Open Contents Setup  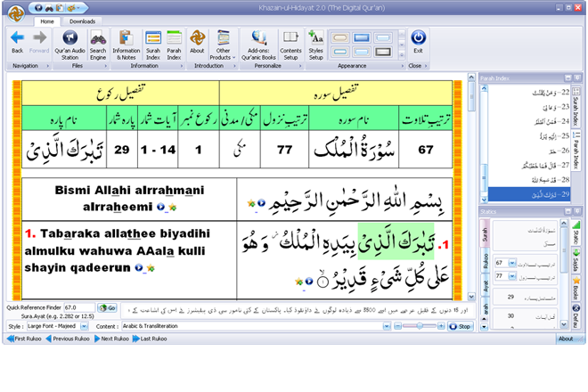[290, 45]
